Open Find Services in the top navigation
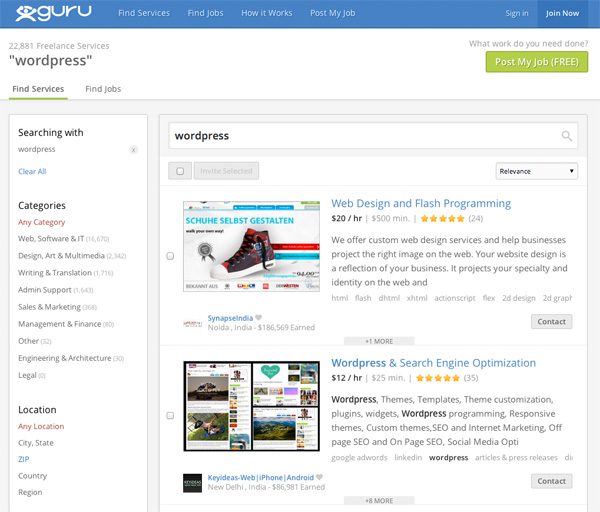The image size is (600, 512). coord(144,13)
